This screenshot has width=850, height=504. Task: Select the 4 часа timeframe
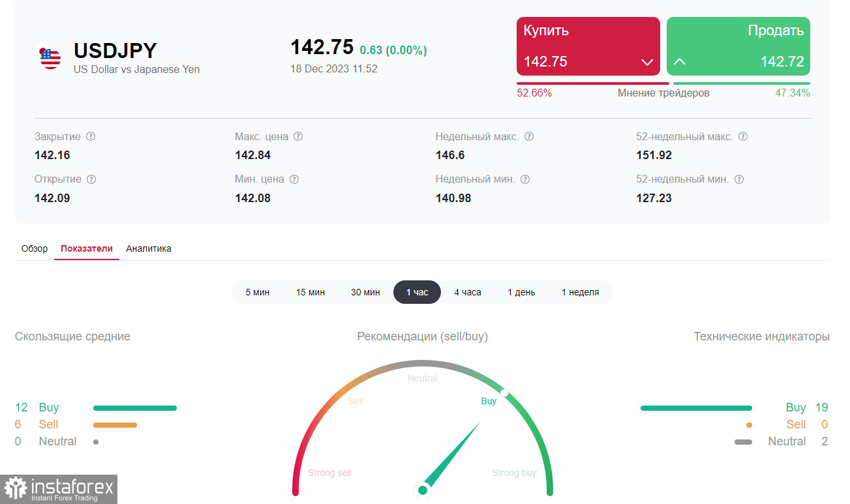pos(468,292)
